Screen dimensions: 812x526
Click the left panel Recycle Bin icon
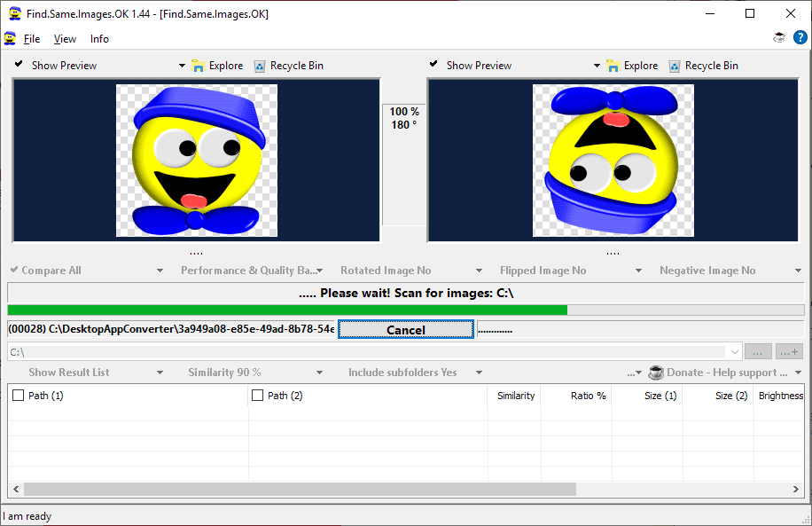click(260, 66)
